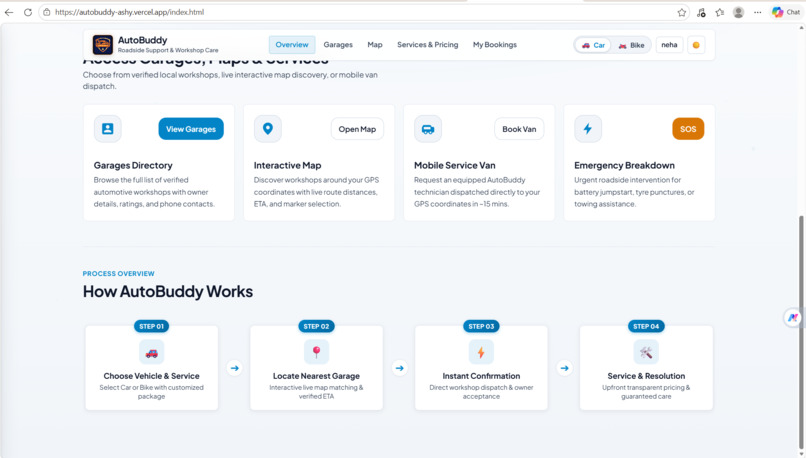Click arrow between Step 02 and Step 03
Image resolution: width=806 pixels, height=458 pixels.
(x=399, y=368)
